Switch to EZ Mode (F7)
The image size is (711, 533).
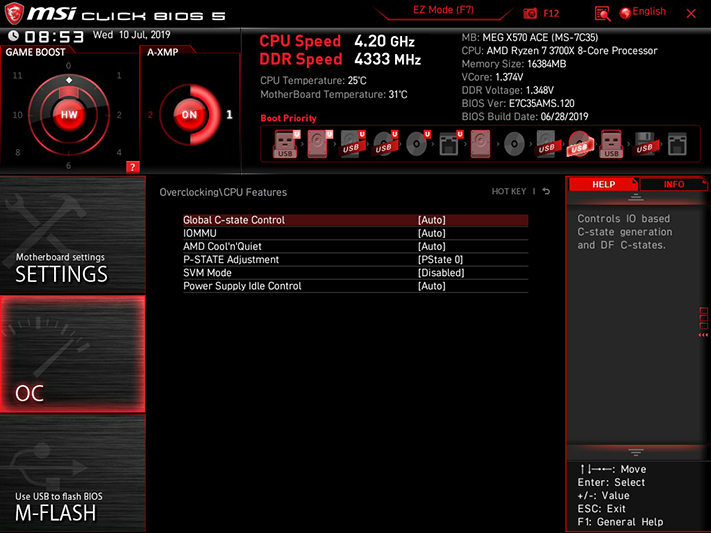pos(443,10)
